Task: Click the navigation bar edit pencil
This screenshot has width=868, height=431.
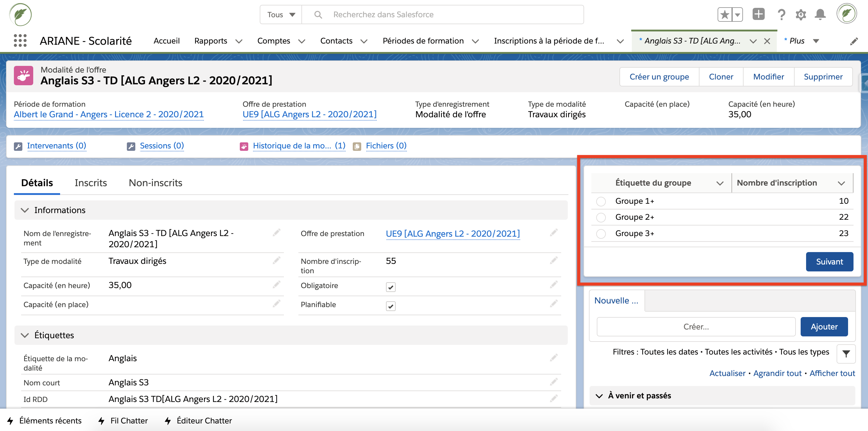Action: click(x=854, y=41)
